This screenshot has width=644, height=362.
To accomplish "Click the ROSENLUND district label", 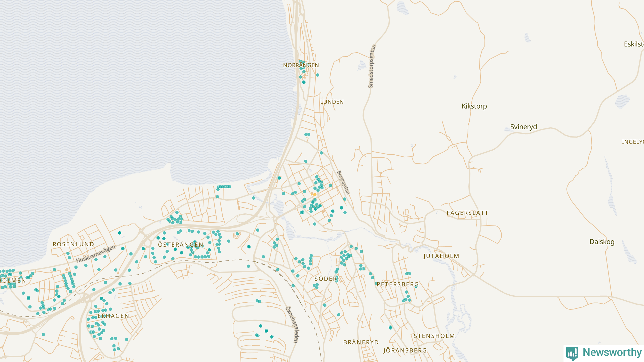I will pyautogui.click(x=73, y=244).
